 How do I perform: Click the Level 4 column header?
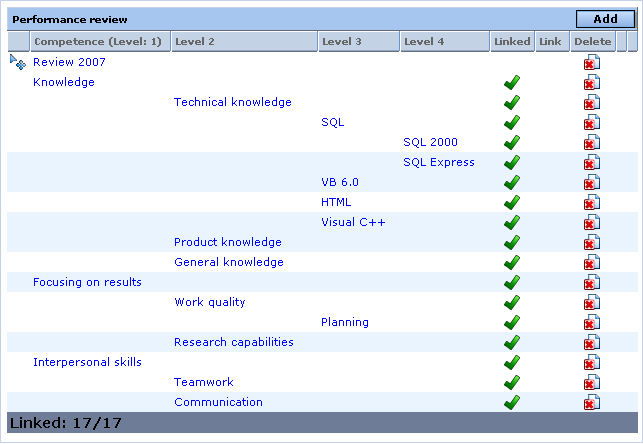pos(445,41)
